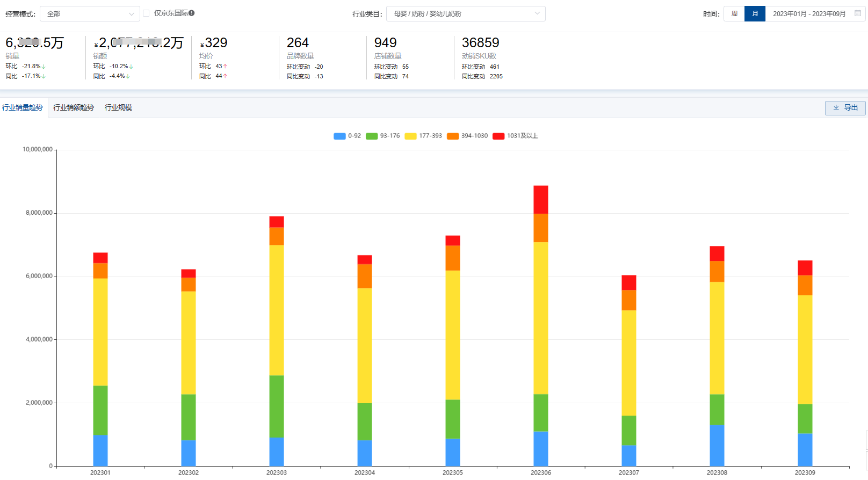868x480 pixels.
Task: Click the red segment of the 202306 bar
Action: [541, 200]
